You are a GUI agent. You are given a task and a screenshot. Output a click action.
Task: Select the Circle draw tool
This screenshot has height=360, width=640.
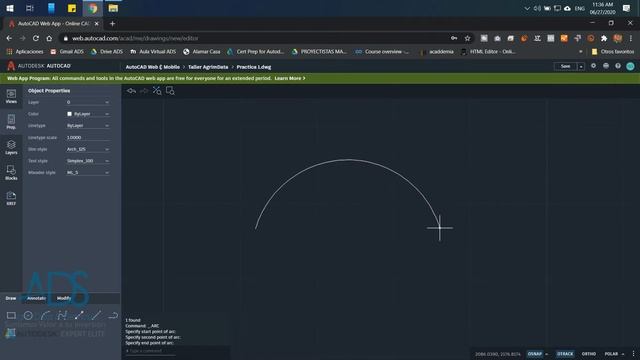coord(28,315)
